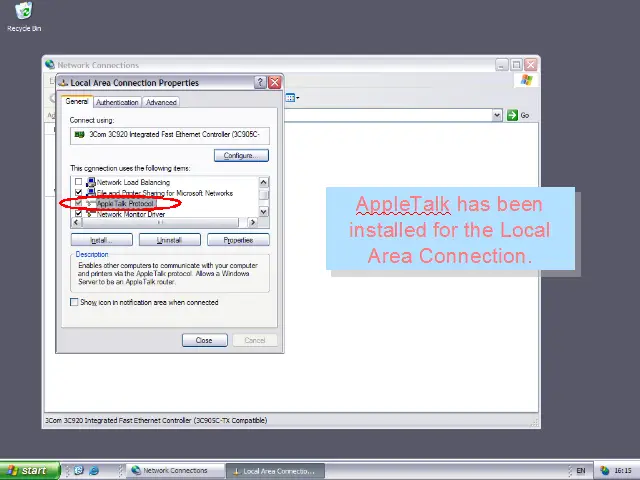Switch to the Advanced tab
Image resolution: width=640 pixels, height=480 pixels.
[x=161, y=102]
